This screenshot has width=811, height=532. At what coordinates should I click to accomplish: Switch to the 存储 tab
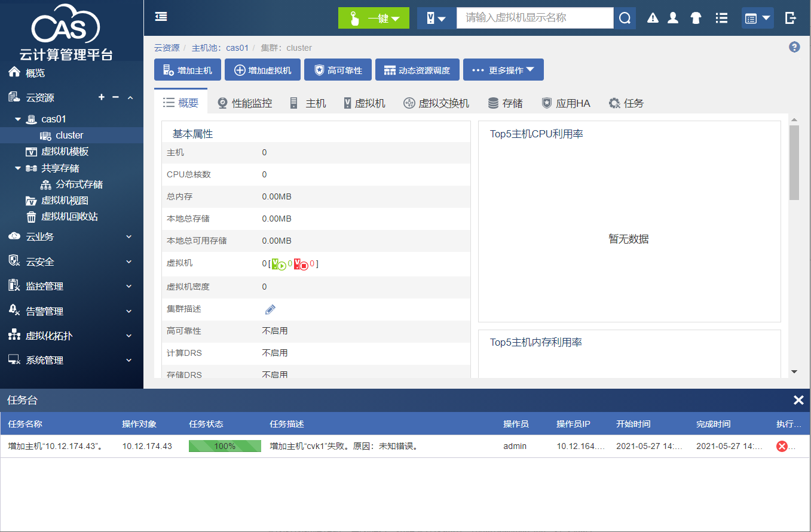(x=505, y=103)
